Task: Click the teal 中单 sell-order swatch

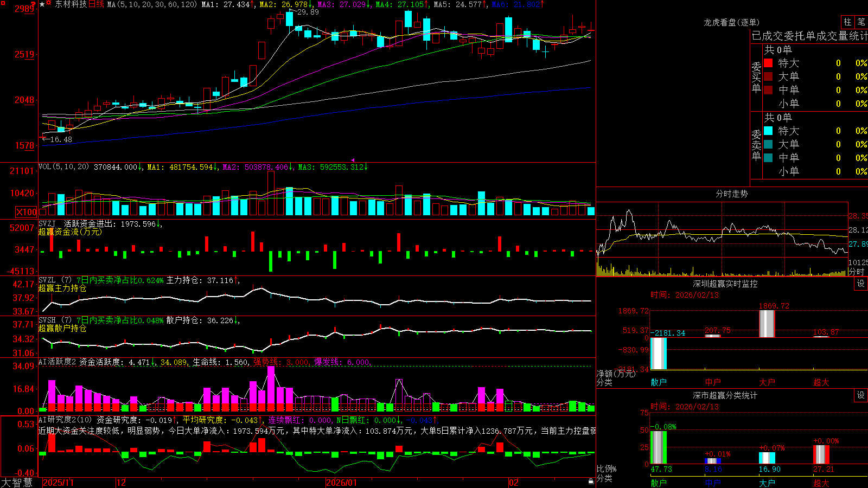Action: point(768,158)
